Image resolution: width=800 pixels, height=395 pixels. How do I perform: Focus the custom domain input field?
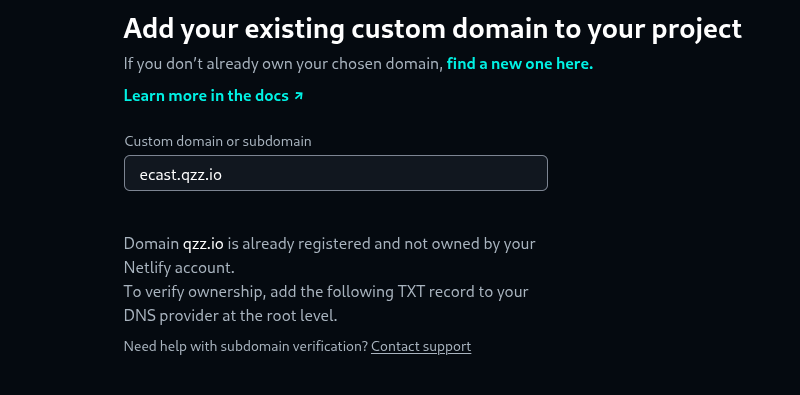(336, 173)
